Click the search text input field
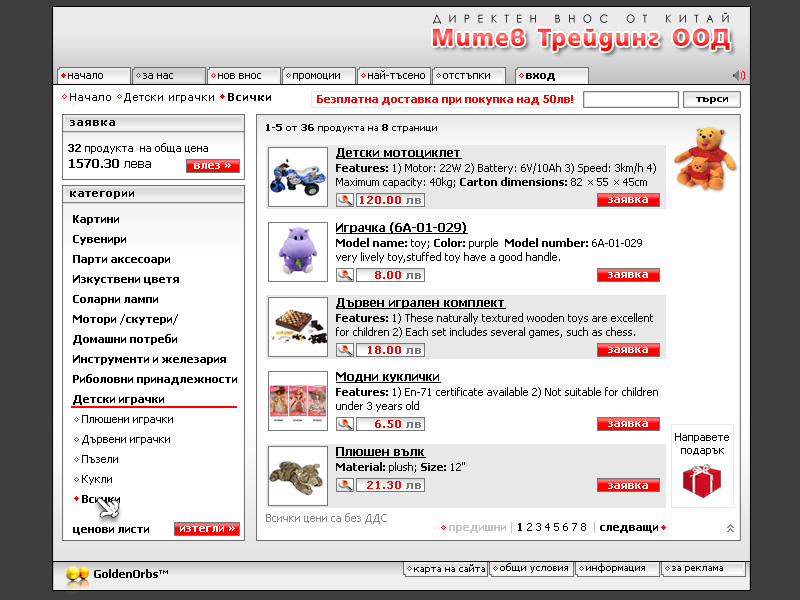The image size is (800, 600). point(630,99)
